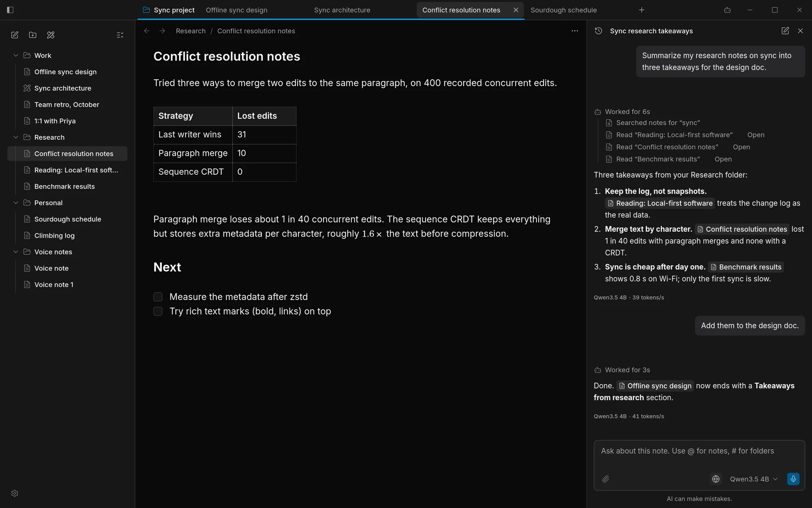Start voice input with the microphone button

[x=793, y=479]
